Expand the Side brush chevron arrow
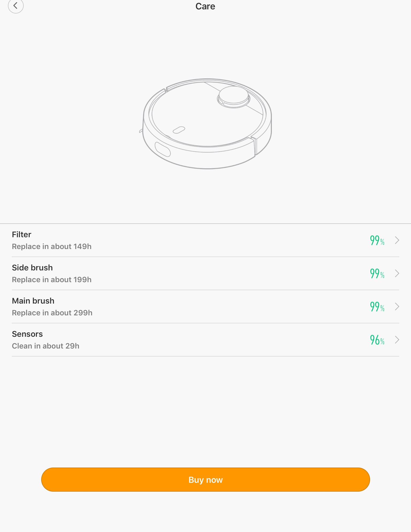The image size is (411, 532). pos(397,273)
